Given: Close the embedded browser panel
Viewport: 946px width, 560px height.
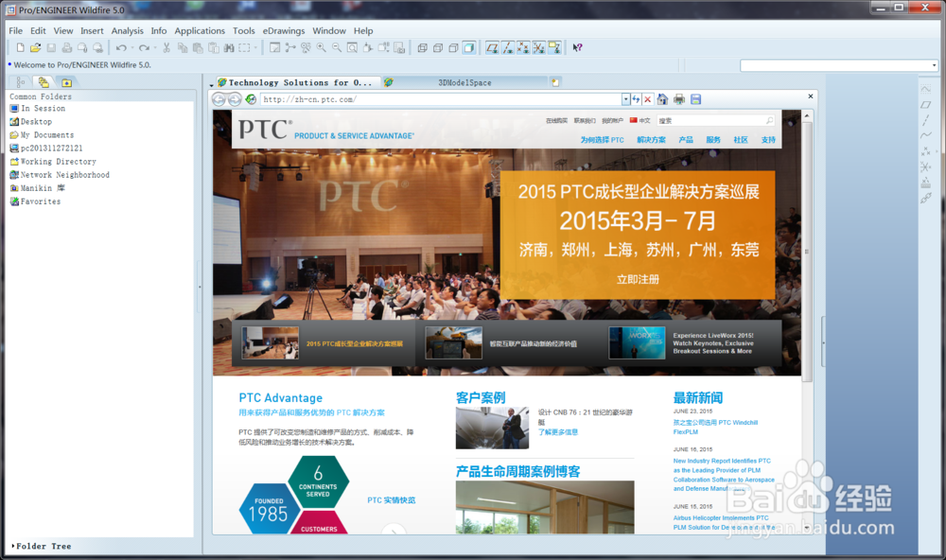Looking at the screenshot, I should [811, 96].
